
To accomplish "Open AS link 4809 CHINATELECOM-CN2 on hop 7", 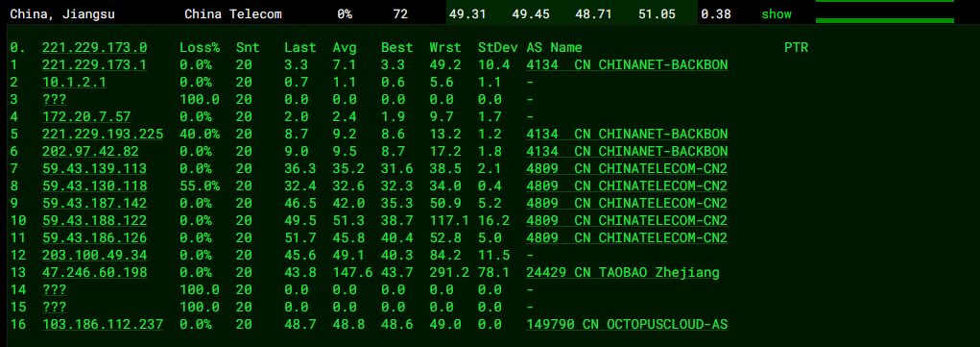I will 627,168.
